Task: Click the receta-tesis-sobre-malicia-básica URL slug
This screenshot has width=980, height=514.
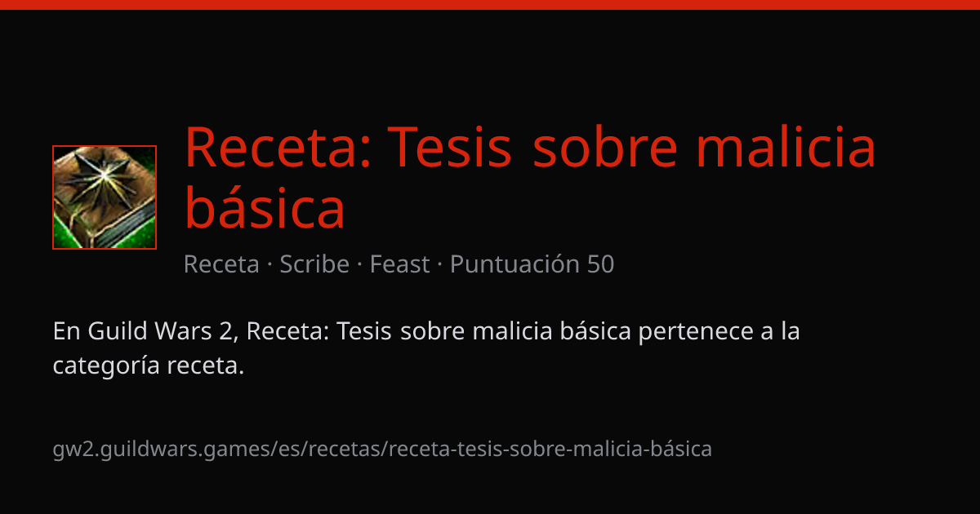Action: point(551,449)
